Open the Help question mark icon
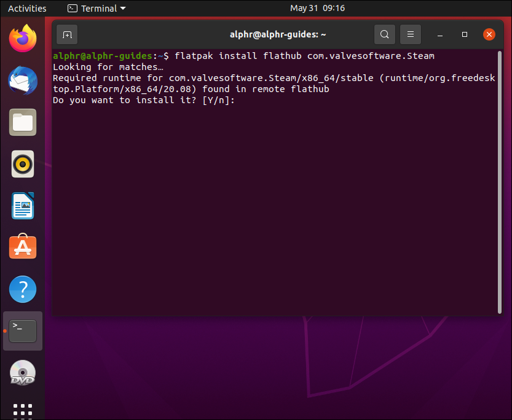512x420 pixels. (x=23, y=289)
